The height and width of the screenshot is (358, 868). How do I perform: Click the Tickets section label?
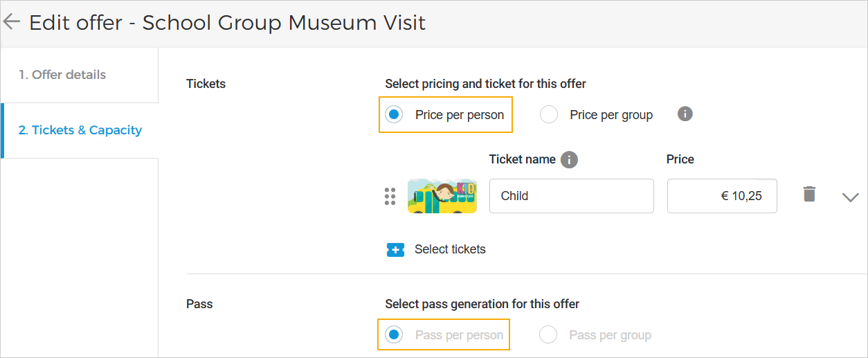point(206,84)
